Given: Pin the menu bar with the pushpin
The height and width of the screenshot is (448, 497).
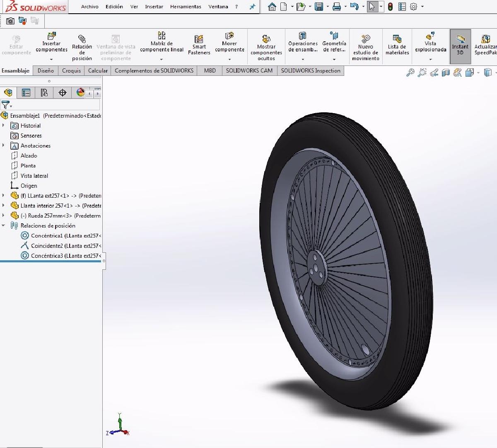Looking at the screenshot, I should pyautogui.click(x=252, y=7).
